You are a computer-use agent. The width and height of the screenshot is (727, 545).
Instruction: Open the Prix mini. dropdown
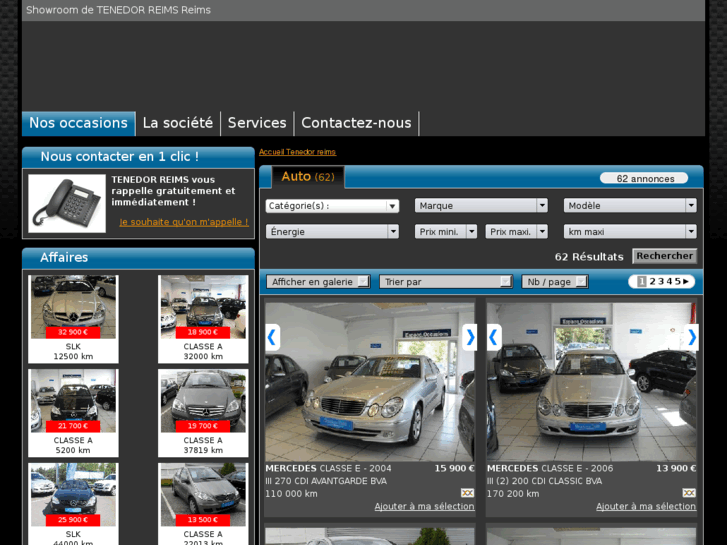coord(446,231)
